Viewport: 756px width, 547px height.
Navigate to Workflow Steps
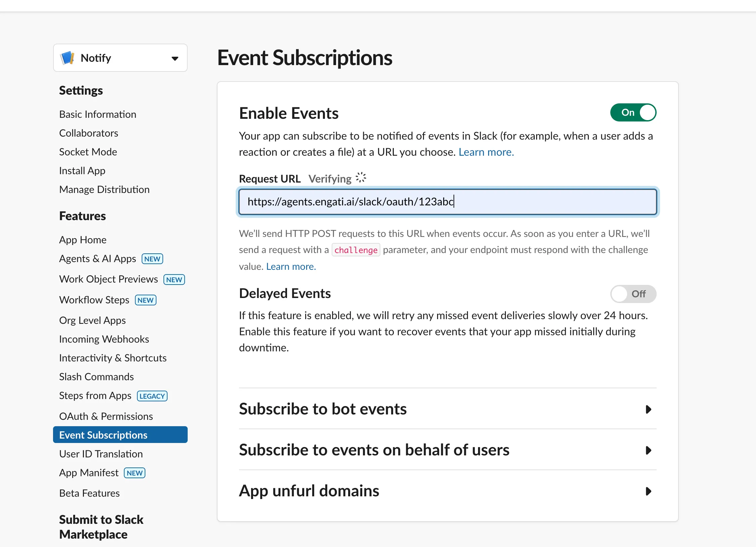[94, 300]
